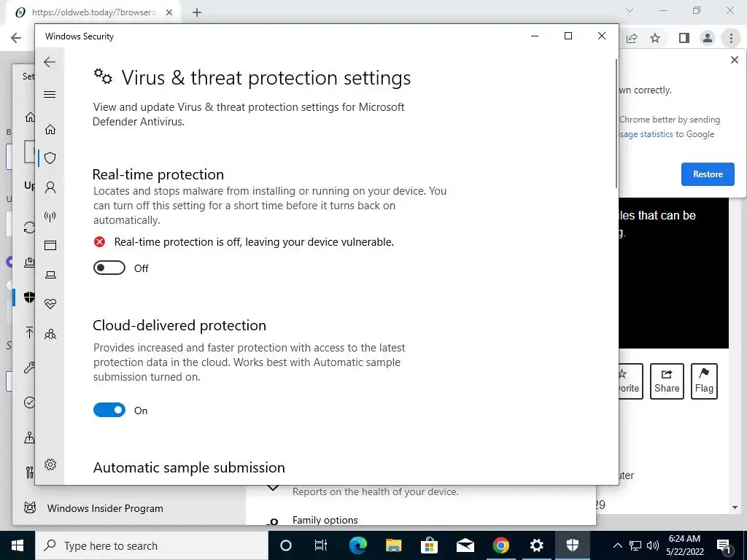Click network icon in system tray
Screen dimensions: 747x560
635,545
